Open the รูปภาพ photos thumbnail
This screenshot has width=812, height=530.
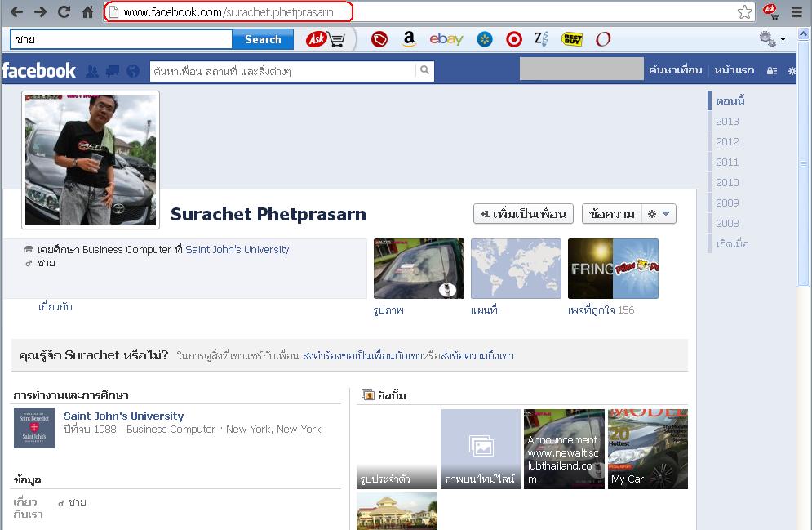coord(419,269)
